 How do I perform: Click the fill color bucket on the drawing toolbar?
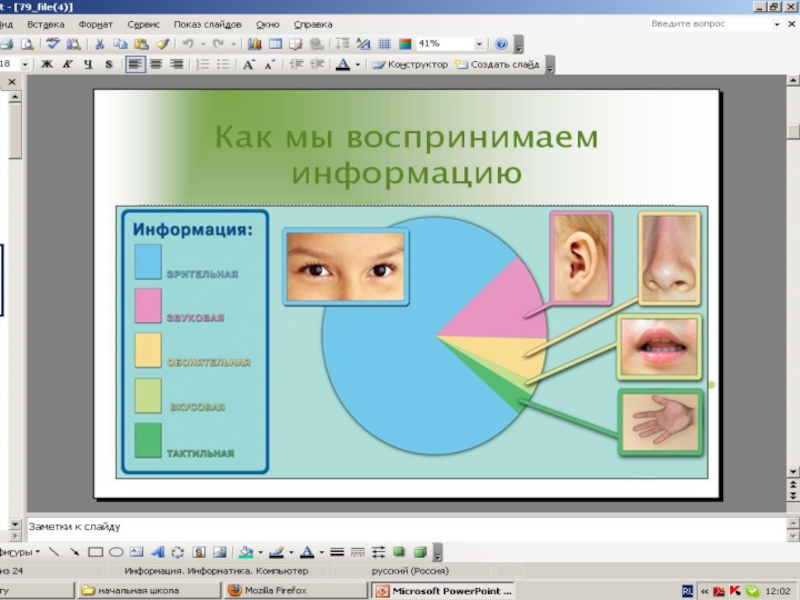click(x=246, y=552)
